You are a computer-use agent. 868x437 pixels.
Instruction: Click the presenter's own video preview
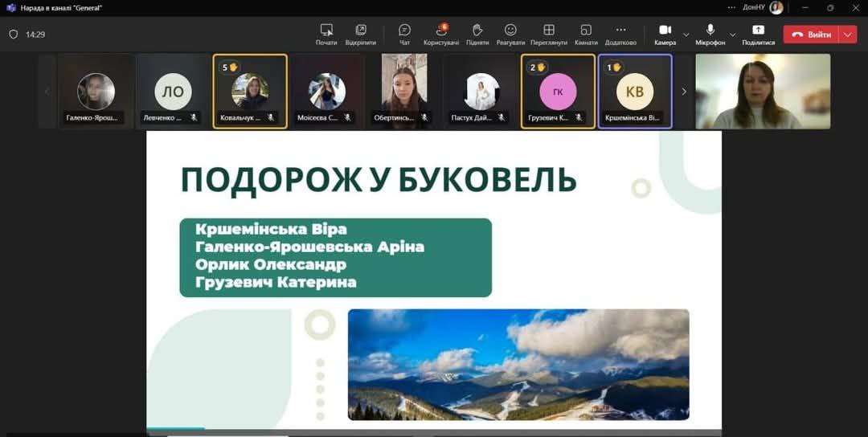pos(763,92)
